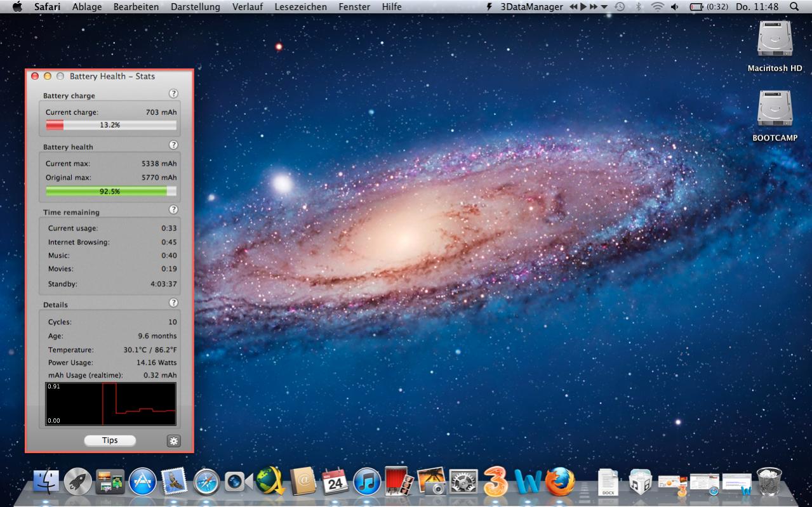The width and height of the screenshot is (812, 507).
Task: Open Address Book from the Dock
Action: coord(303,482)
